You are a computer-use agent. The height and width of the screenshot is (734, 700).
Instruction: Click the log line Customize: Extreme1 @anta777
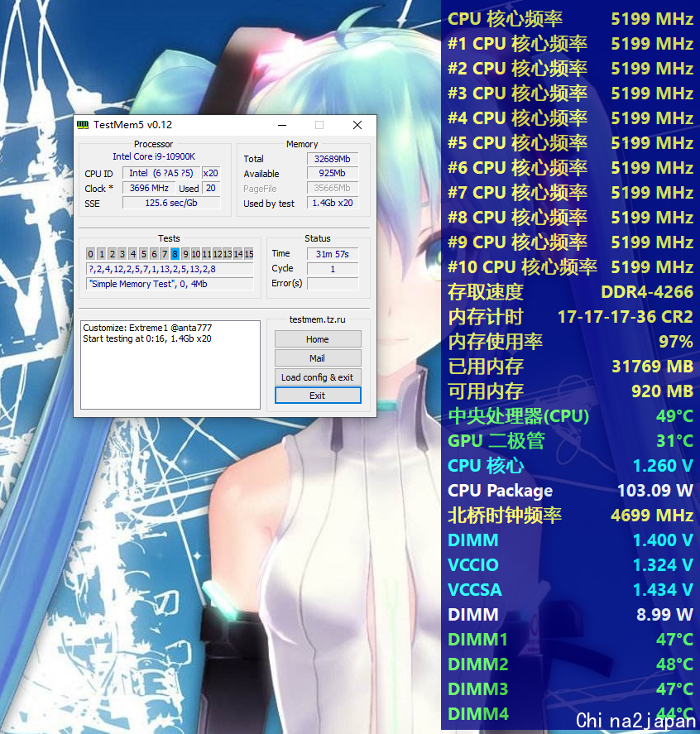click(147, 328)
